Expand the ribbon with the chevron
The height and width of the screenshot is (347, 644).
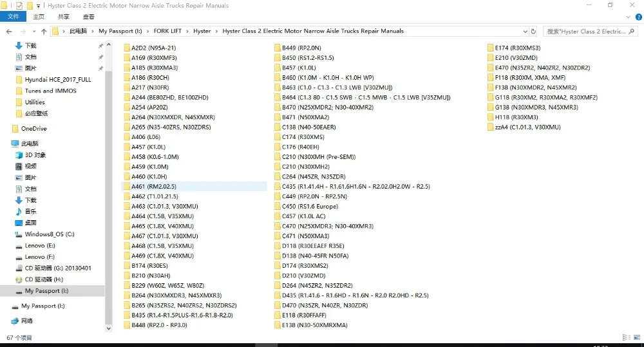628,17
